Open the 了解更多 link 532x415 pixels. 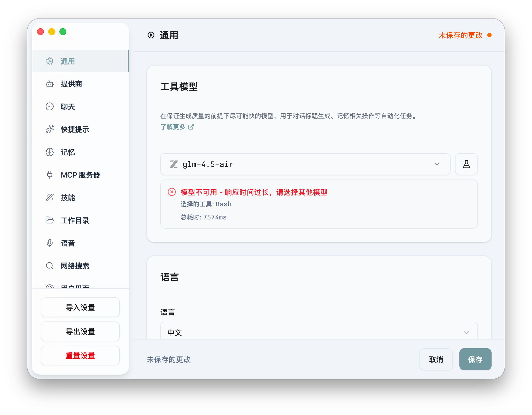(173, 127)
